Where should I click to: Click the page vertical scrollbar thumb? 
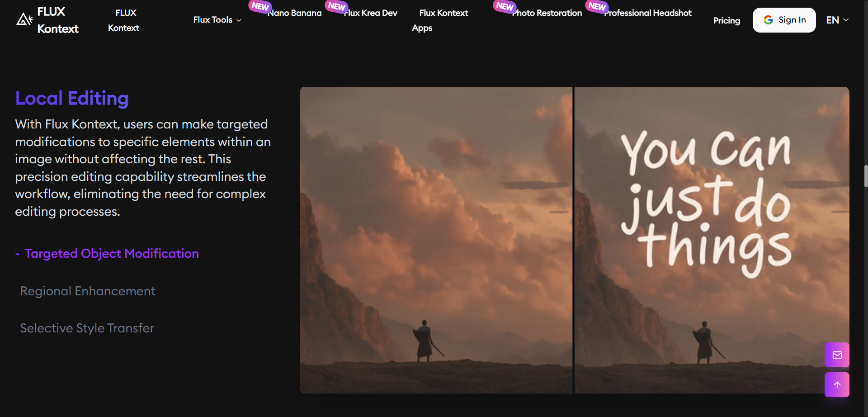(866, 176)
